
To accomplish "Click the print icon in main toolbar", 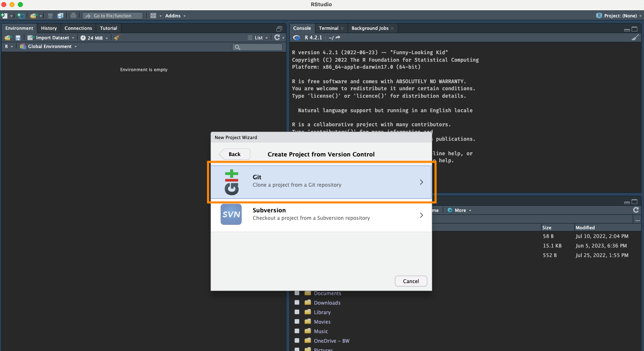I will (x=73, y=16).
